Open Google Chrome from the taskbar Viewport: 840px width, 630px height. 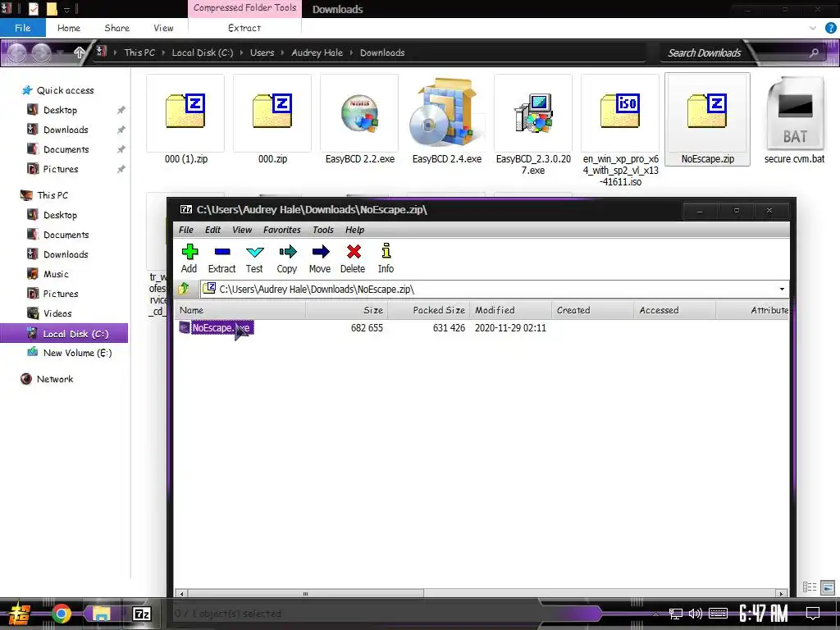pos(61,614)
